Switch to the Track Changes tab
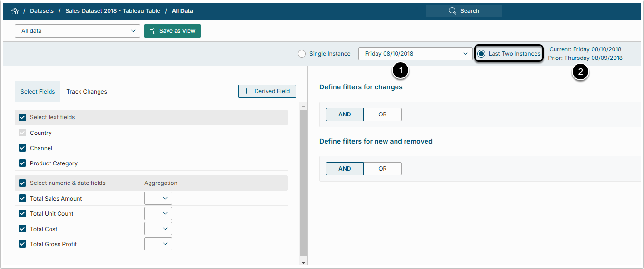Screen dimensions: 644x269 (87, 92)
